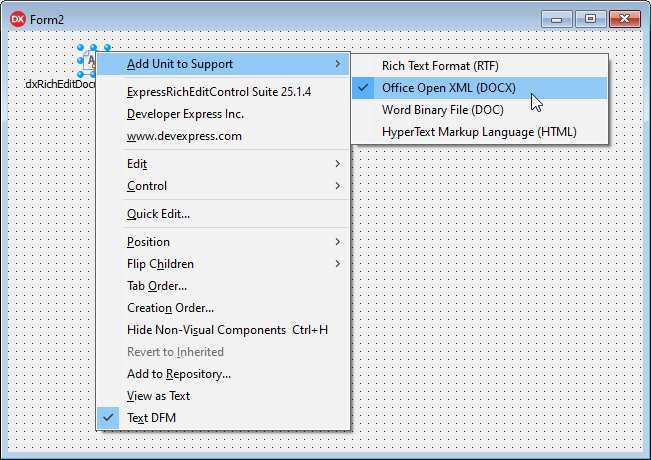Toggle Office Open XML (DOCX) support
Viewport: 651px width, 460px height.
point(480,88)
